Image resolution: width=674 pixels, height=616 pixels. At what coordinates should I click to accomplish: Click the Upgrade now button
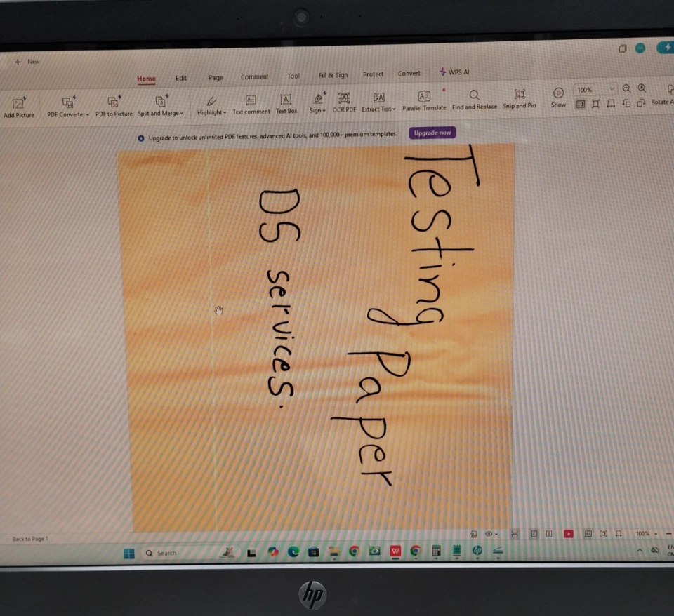[x=432, y=133]
